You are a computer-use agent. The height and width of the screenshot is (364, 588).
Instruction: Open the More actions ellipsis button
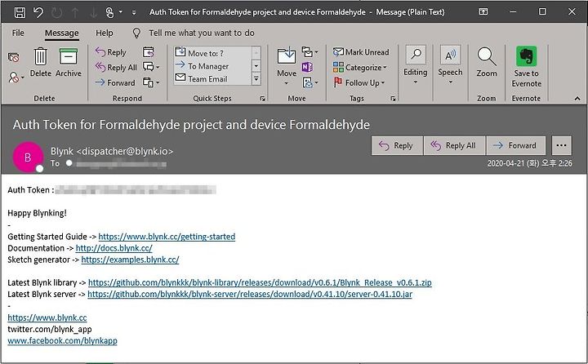click(561, 145)
